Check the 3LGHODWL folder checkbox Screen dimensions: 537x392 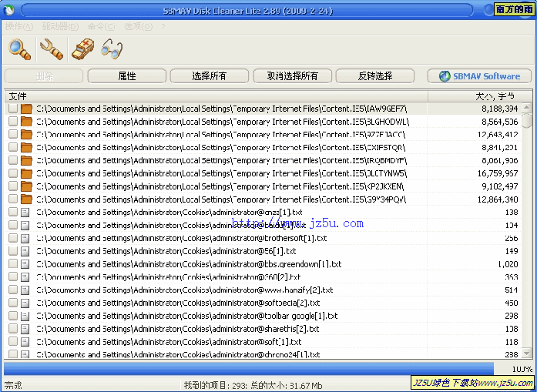pyautogui.click(x=13, y=122)
